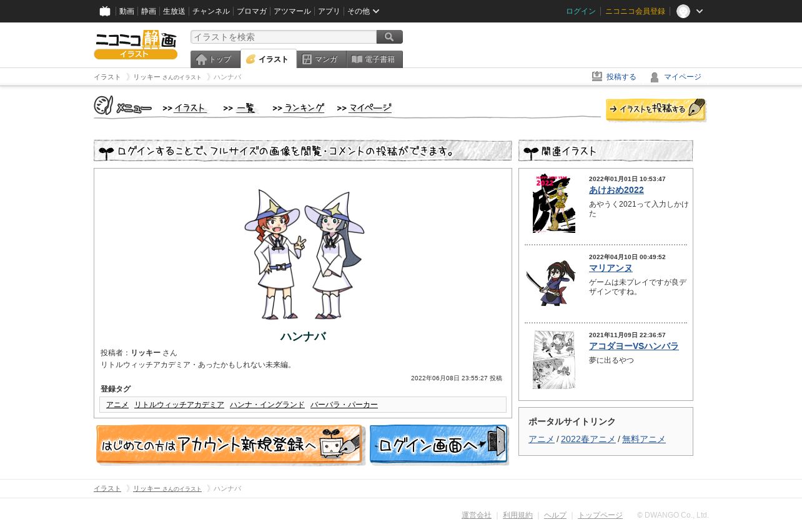Click the ログイン link in top bar

[581, 11]
